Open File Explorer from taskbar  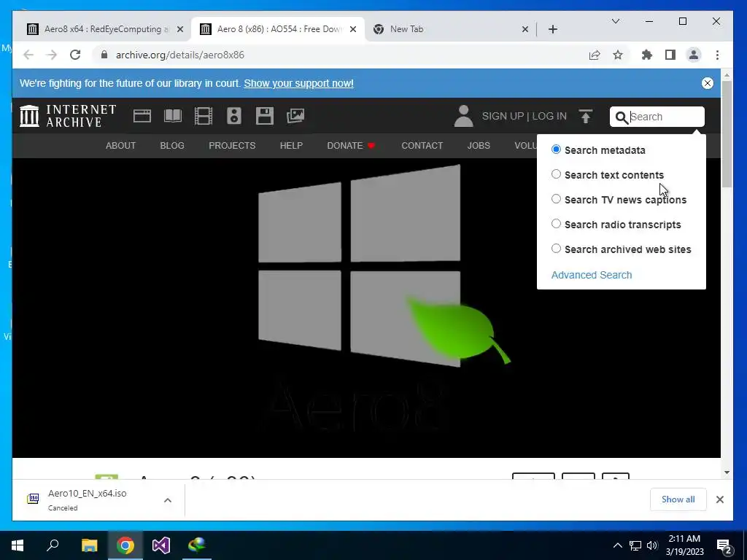[89, 545]
